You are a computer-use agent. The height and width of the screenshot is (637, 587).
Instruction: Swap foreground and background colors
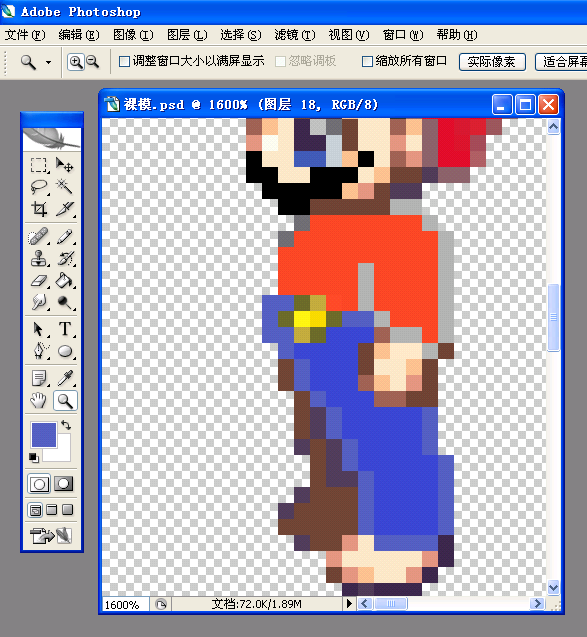tap(66, 425)
